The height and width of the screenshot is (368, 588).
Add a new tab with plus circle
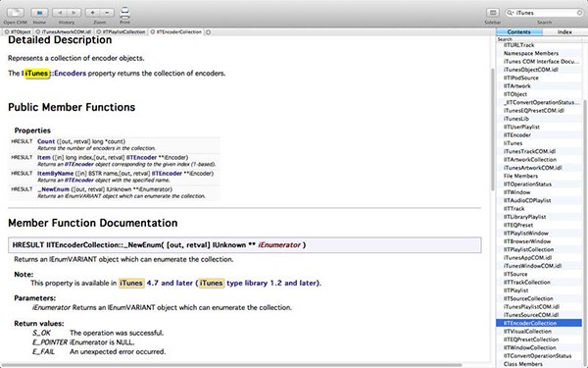pyautogui.click(x=208, y=32)
